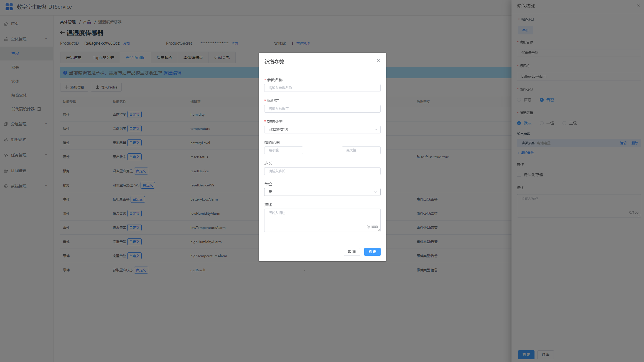Click the 参数名称 input field
This screenshot has height=362, width=644.
pos(322,88)
